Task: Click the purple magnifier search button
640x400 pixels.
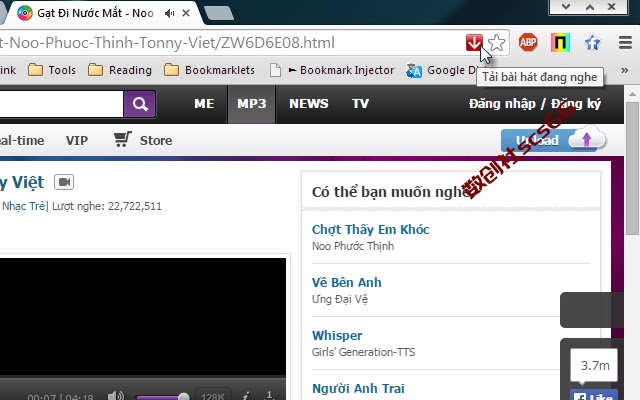Action: point(140,104)
